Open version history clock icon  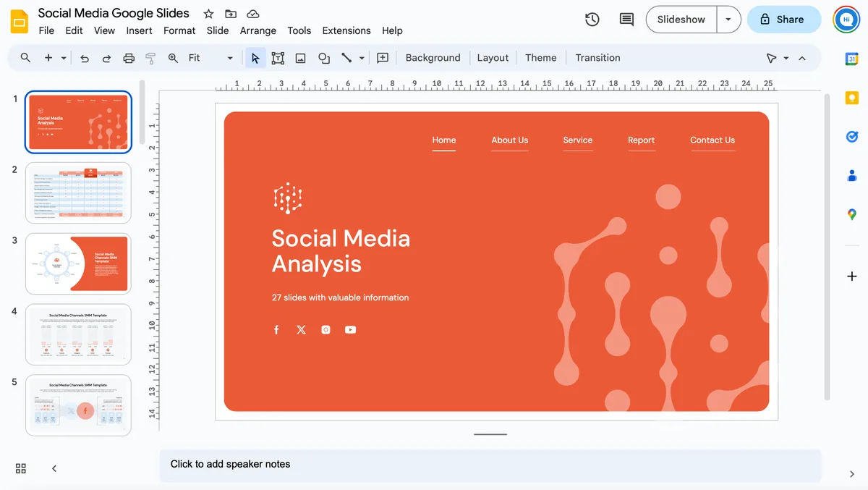(x=592, y=20)
